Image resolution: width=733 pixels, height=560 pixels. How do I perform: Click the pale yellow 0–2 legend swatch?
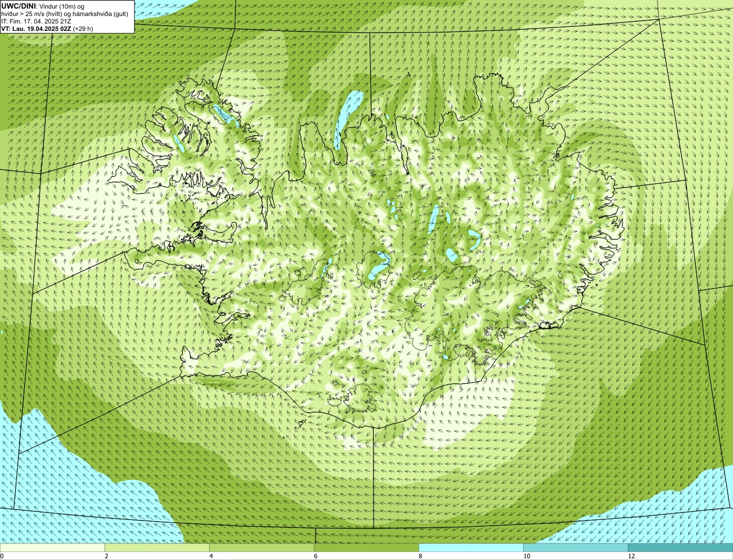[53, 547]
